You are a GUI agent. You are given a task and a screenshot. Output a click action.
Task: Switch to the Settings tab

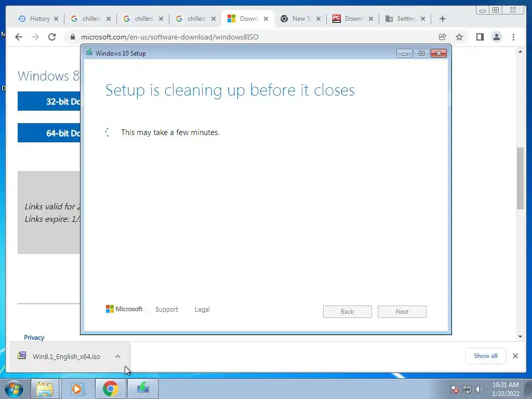tap(405, 19)
